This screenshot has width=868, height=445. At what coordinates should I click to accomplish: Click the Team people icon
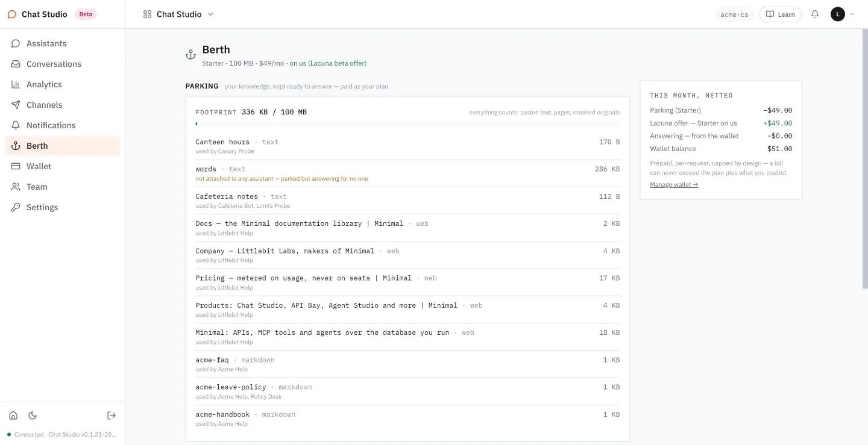click(x=16, y=187)
